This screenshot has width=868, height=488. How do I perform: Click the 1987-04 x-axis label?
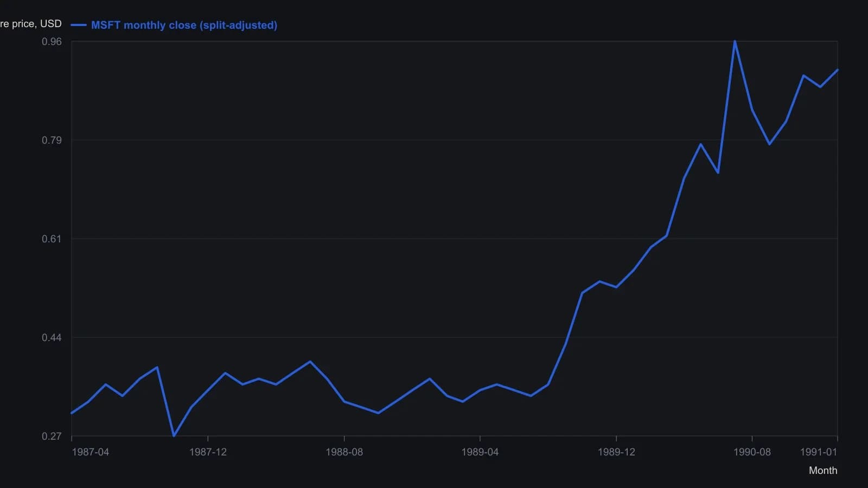click(91, 452)
